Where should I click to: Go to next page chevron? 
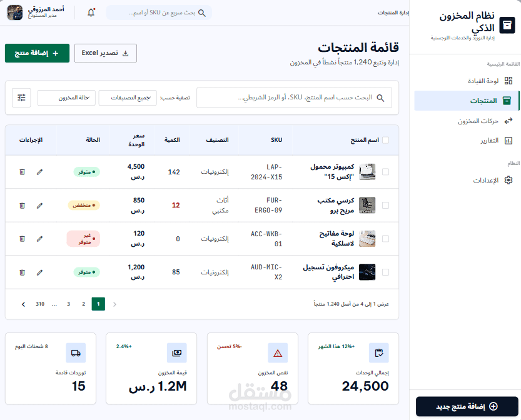coord(23,304)
